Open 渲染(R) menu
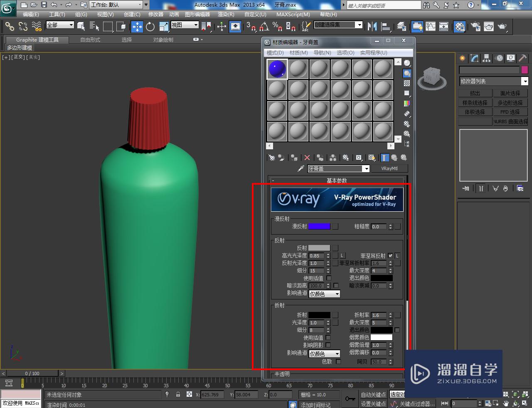 coord(226,14)
